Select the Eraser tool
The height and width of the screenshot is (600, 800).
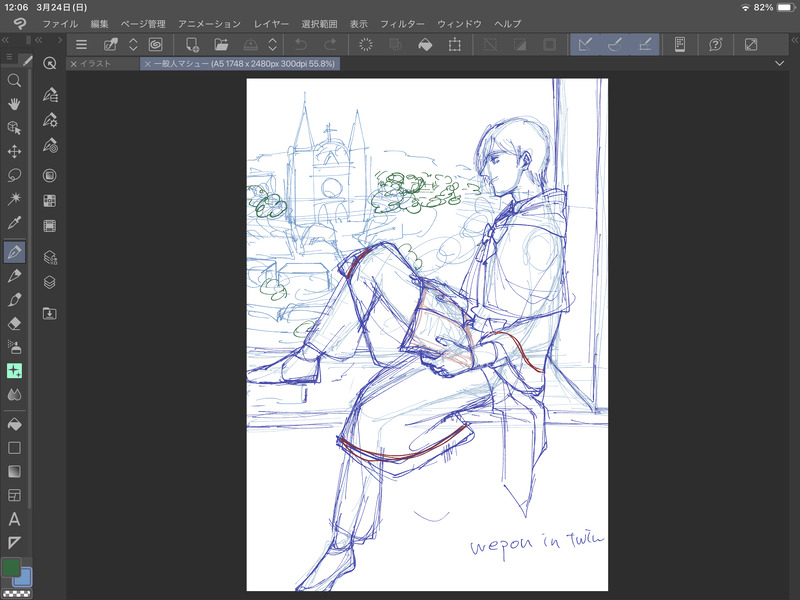tap(14, 323)
